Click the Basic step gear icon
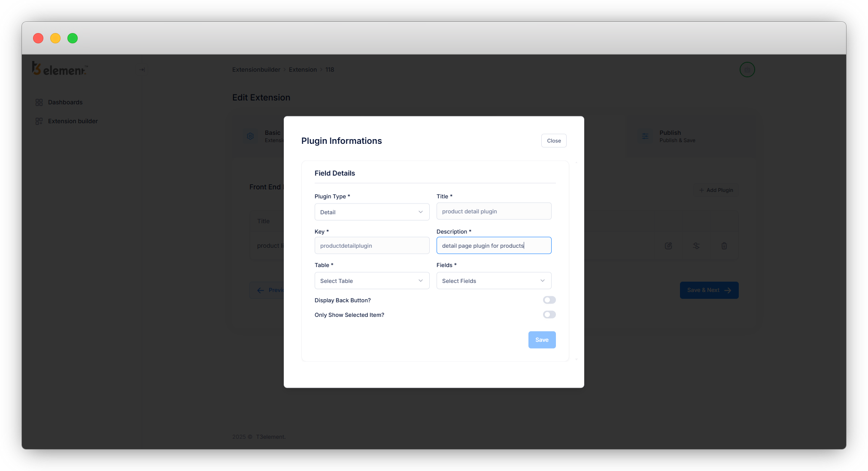The width and height of the screenshot is (868, 471). point(250,136)
